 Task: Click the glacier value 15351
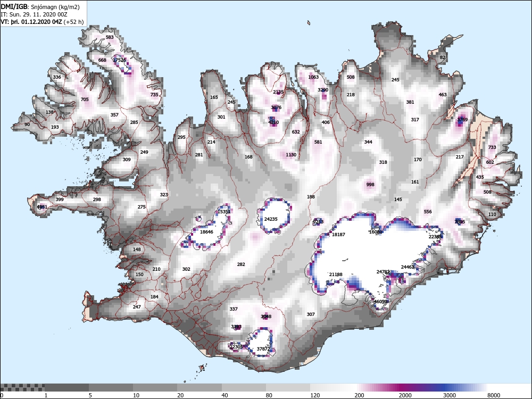pyautogui.click(x=224, y=212)
